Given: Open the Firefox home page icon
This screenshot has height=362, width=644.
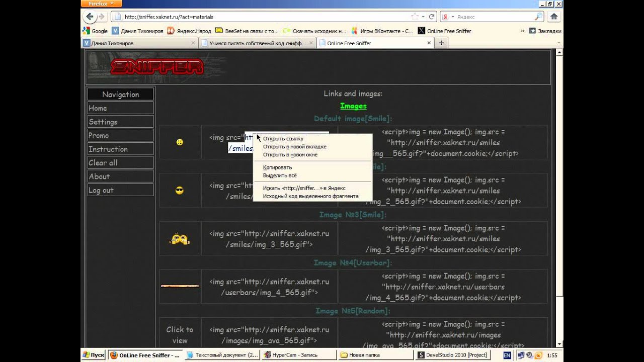Looking at the screenshot, I should (554, 17).
